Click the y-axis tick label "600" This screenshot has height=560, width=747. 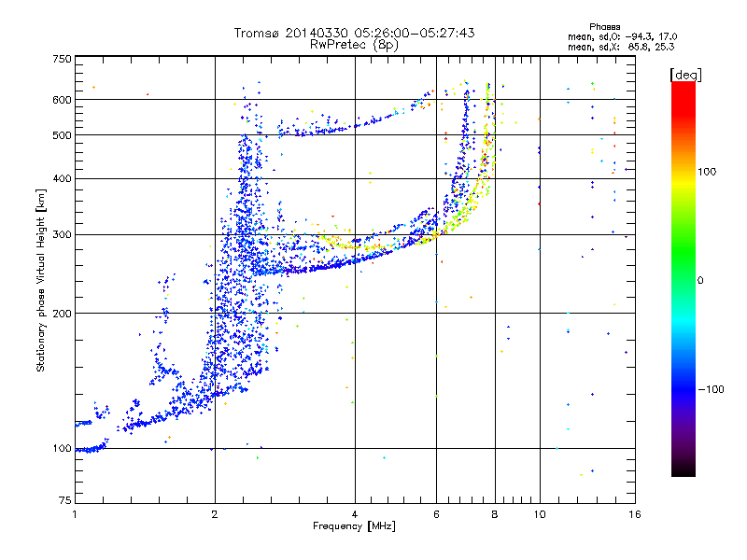point(63,100)
